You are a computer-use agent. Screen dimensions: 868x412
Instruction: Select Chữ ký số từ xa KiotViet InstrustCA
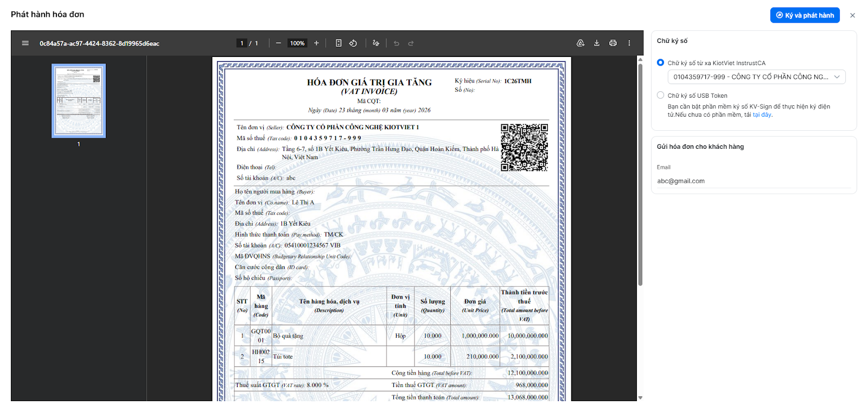point(660,63)
